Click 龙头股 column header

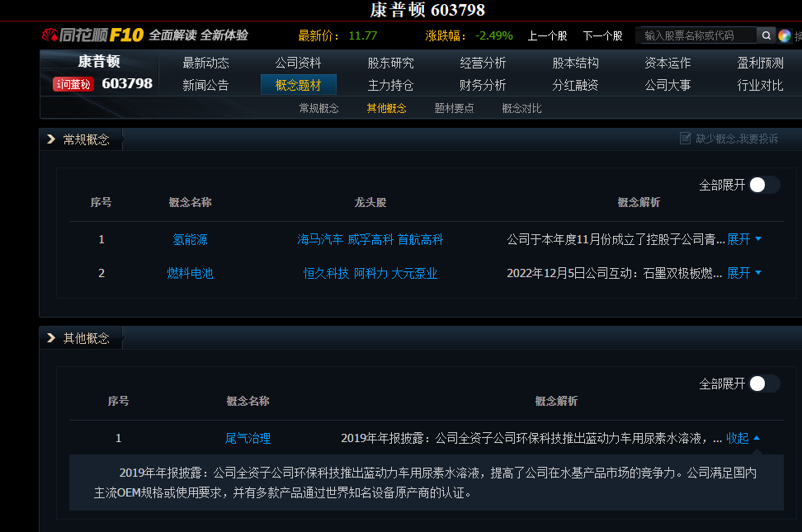[370, 203]
